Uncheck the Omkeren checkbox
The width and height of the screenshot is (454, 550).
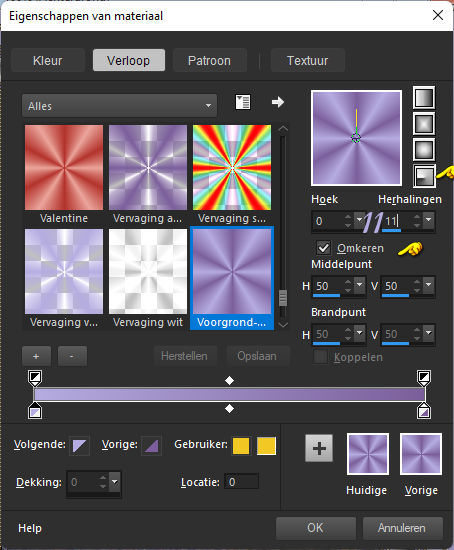point(323,248)
